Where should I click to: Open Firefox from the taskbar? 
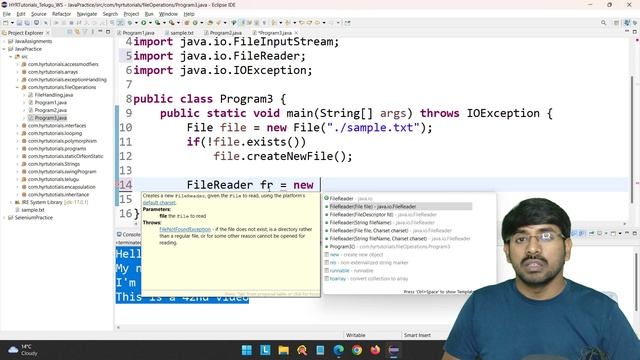pyautogui.click(x=375, y=350)
